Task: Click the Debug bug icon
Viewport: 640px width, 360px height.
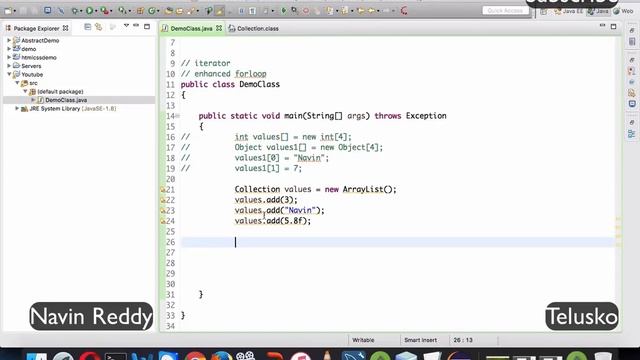Action: 75,11
